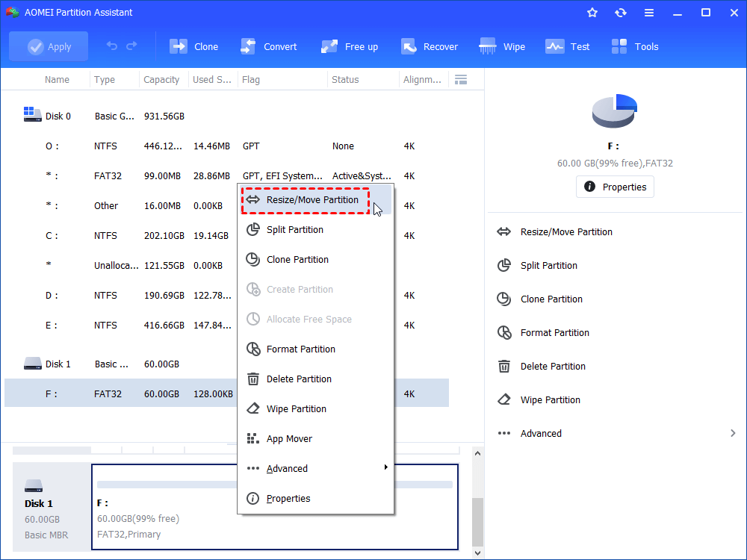This screenshot has width=747, height=560.
Task: Click the Apply button
Action: click(x=49, y=46)
